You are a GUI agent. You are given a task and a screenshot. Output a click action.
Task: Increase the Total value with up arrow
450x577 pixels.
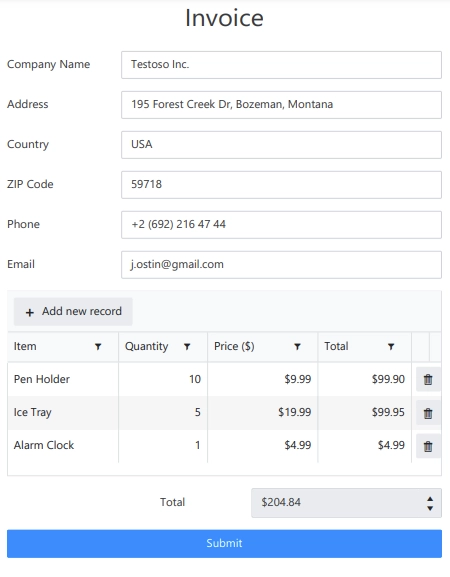(430, 499)
